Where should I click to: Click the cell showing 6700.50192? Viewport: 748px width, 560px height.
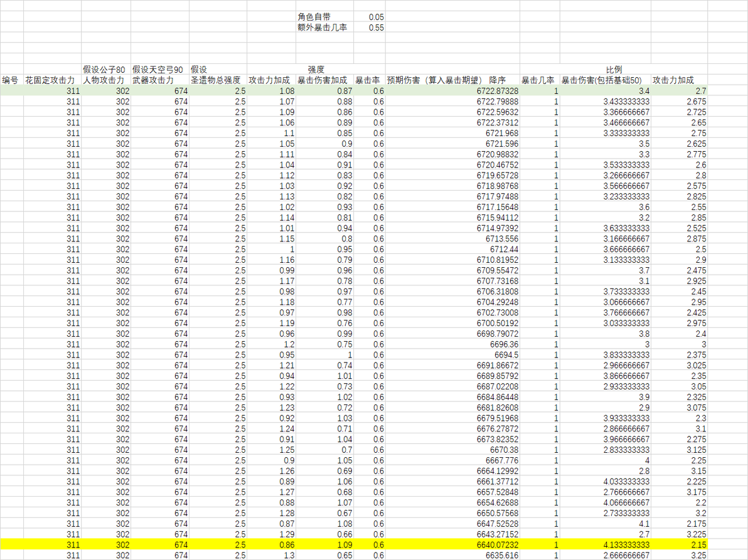pos(452,323)
